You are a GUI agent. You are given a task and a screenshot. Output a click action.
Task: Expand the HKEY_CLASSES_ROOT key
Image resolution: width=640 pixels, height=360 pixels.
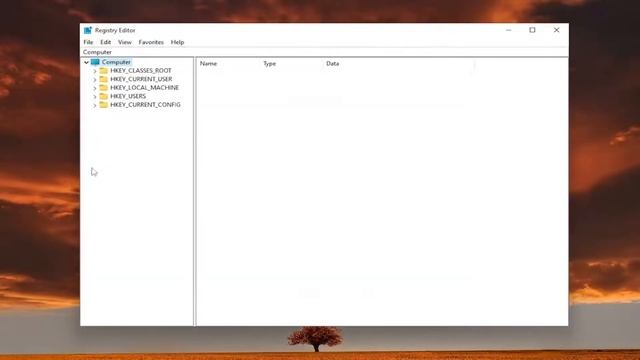(95, 71)
